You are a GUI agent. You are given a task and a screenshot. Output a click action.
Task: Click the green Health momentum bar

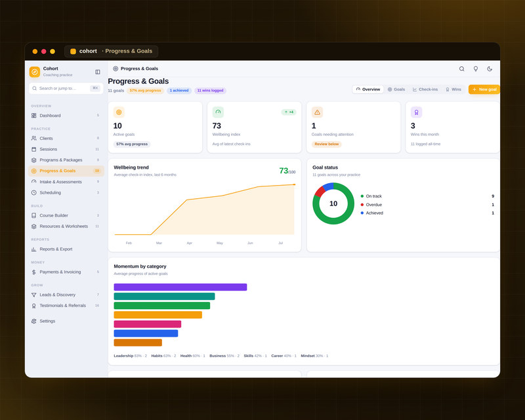(x=161, y=305)
